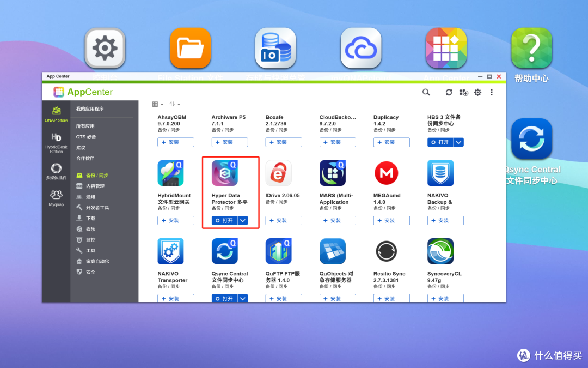This screenshot has height=368, width=588.
Task: Install MARS (Multi-Application)
Action: 338,220
